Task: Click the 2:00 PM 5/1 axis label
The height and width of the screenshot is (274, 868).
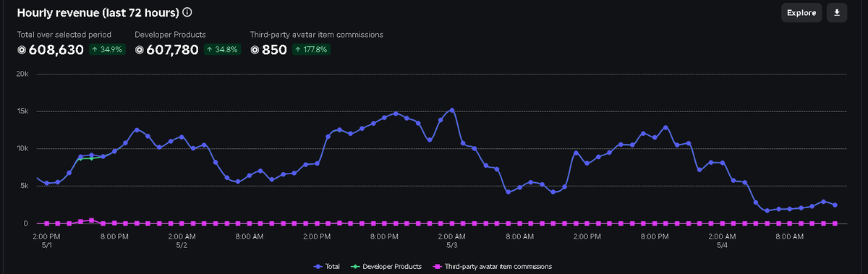Action: coord(46,240)
